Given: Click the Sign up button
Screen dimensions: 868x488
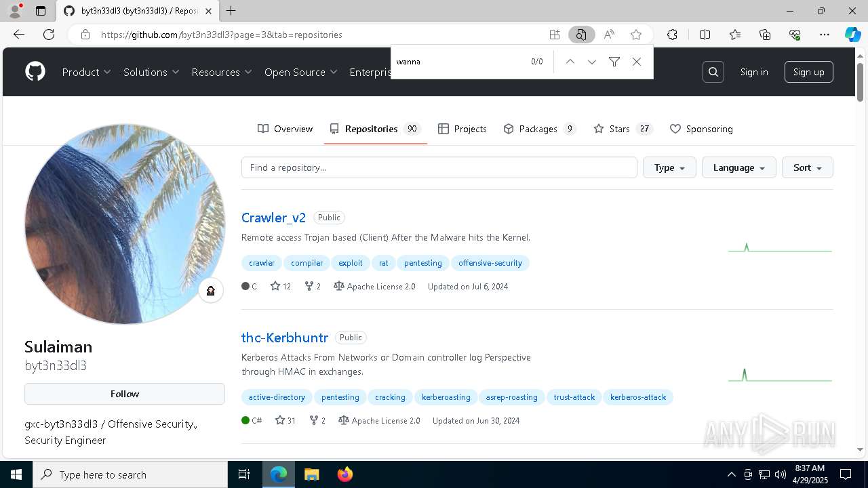Looking at the screenshot, I should tap(808, 72).
